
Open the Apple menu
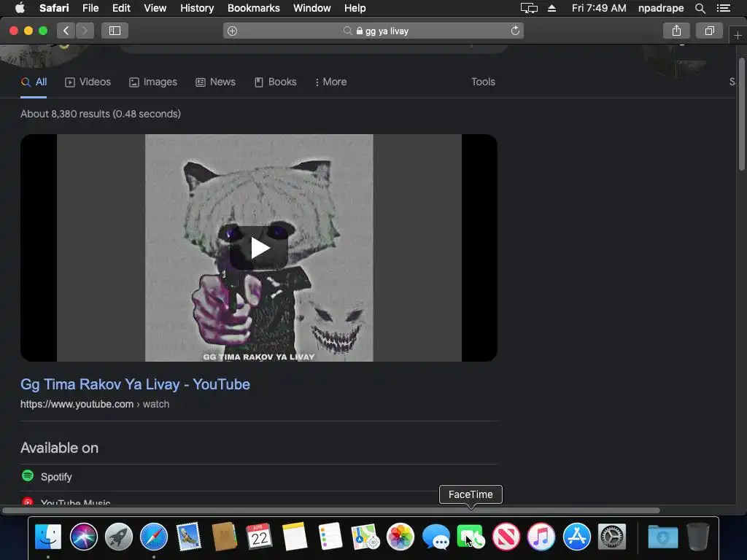20,7
